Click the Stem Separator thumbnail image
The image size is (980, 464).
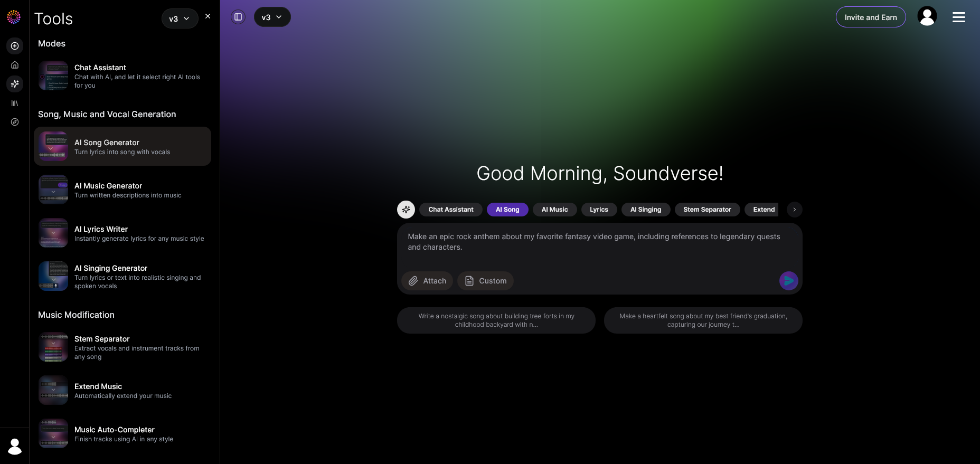[53, 347]
